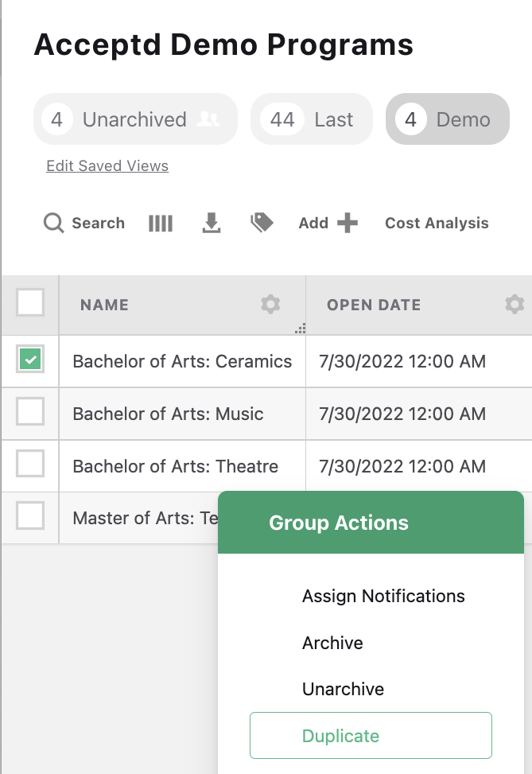Select all rows via header checkbox
Viewport: 532px width, 774px height.
point(29,304)
